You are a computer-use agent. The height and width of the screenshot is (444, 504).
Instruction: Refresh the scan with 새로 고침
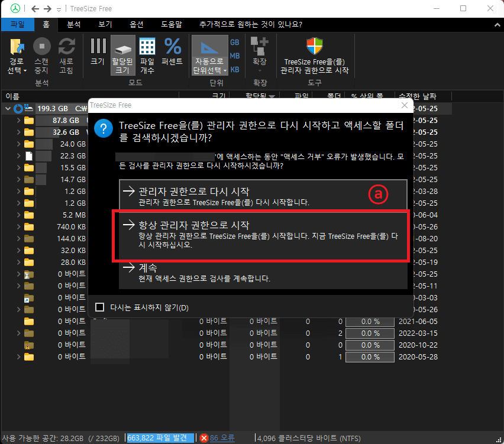[x=66, y=56]
